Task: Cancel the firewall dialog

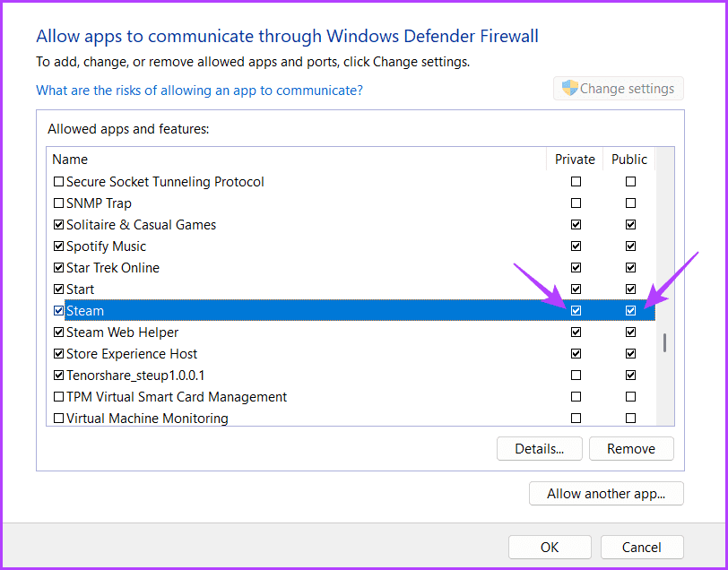Action: (642, 548)
